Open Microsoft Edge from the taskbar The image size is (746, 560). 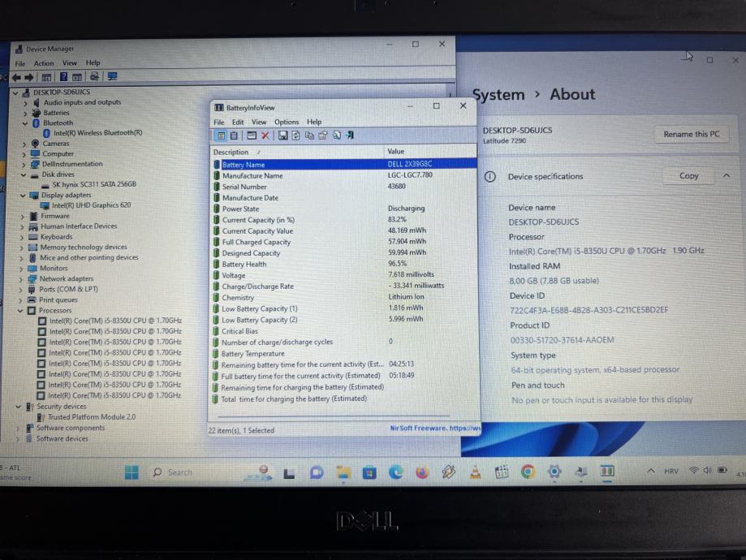coord(395,472)
